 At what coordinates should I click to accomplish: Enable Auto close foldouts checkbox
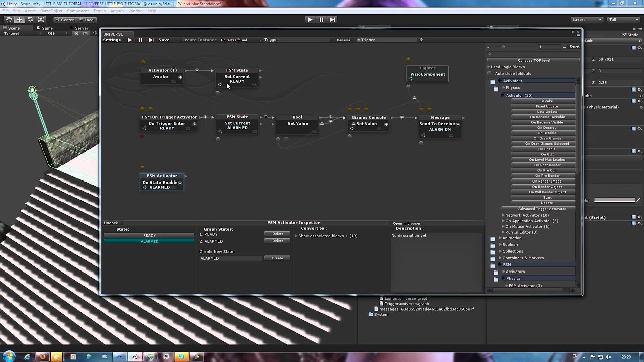click(489, 74)
